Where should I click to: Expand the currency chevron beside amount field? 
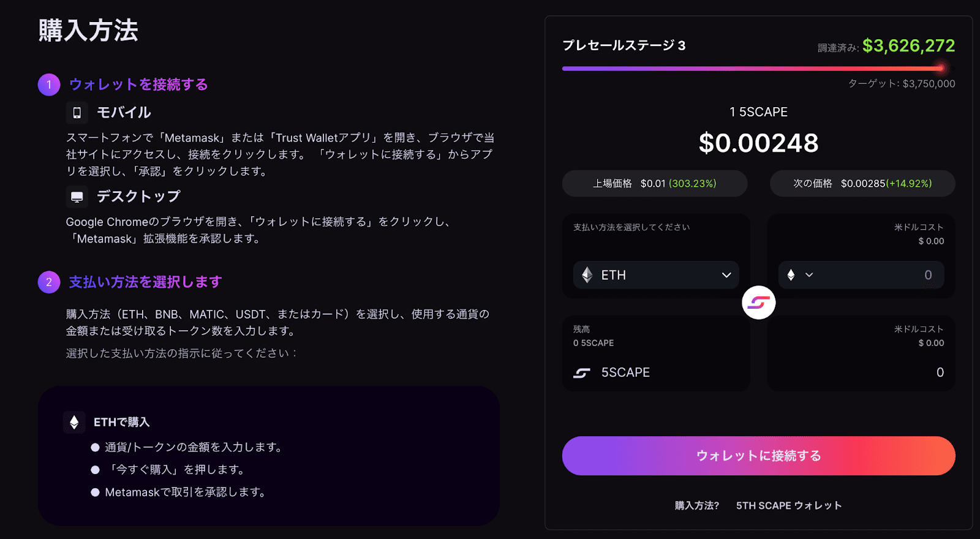809,275
